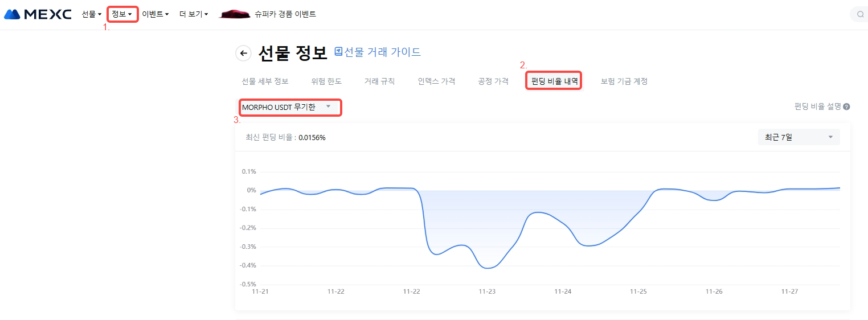
Task: Select the 인덱스 가격 tab
Action: click(436, 81)
